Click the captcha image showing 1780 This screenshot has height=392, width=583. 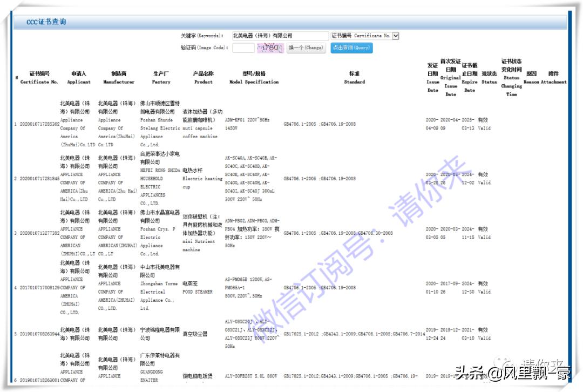(270, 48)
